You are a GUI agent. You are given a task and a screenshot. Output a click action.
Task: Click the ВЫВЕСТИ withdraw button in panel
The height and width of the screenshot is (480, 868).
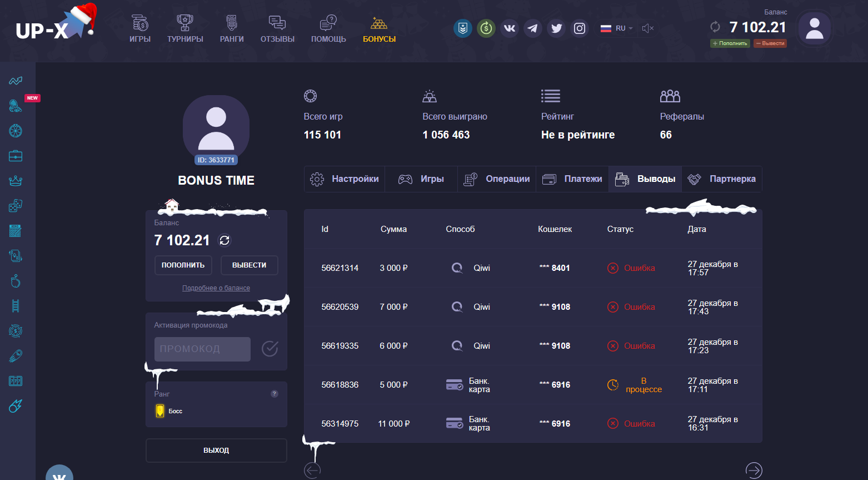pyautogui.click(x=249, y=265)
